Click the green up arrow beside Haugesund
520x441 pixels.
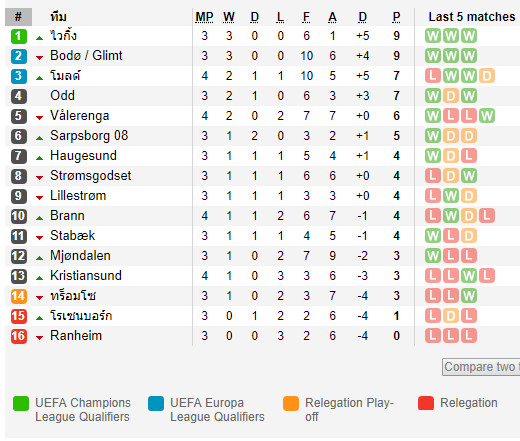pyautogui.click(x=39, y=158)
